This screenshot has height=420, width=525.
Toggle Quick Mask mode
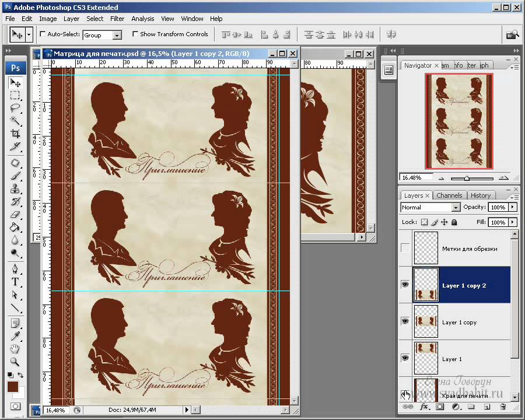click(15, 406)
